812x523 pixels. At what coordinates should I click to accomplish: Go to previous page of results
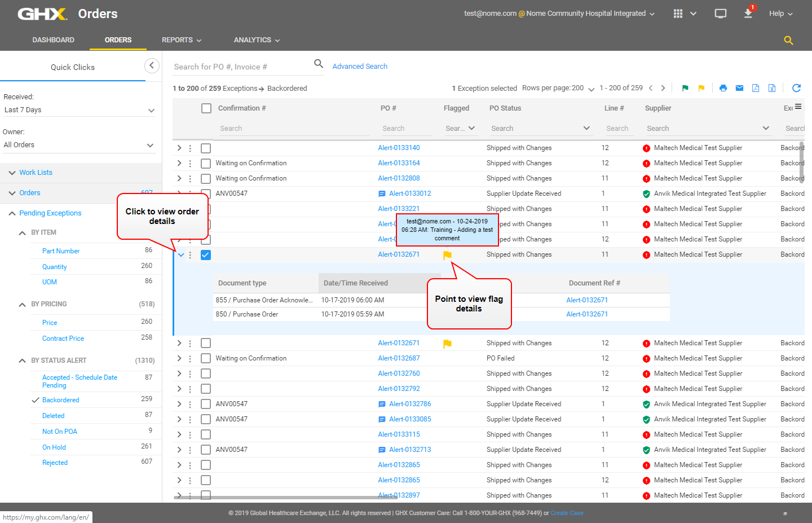[x=651, y=88]
